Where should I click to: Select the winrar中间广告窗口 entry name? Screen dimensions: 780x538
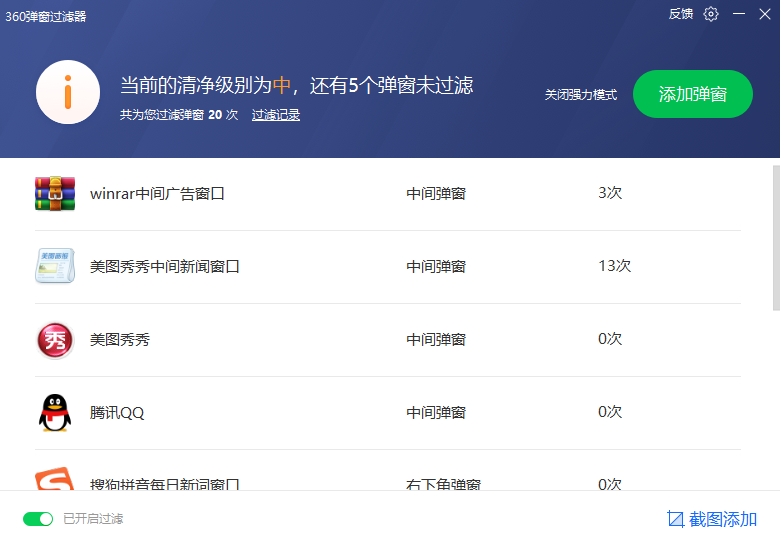click(157, 193)
